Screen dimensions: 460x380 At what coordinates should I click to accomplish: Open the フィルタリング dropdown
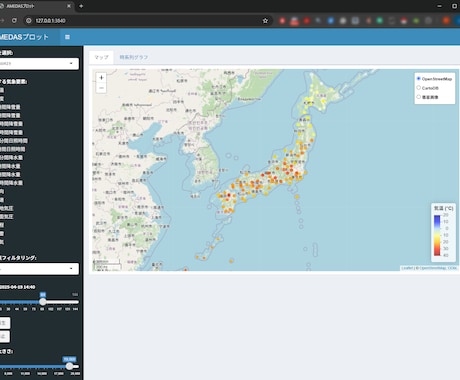[39, 269]
